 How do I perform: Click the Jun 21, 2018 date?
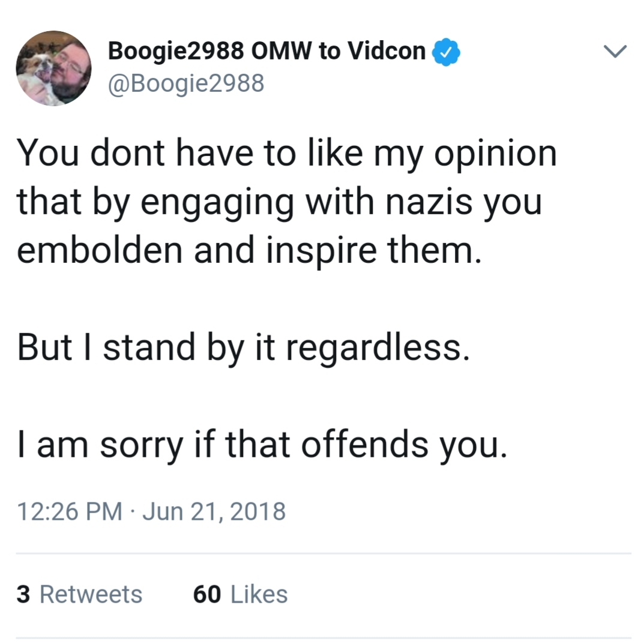pos(214,512)
